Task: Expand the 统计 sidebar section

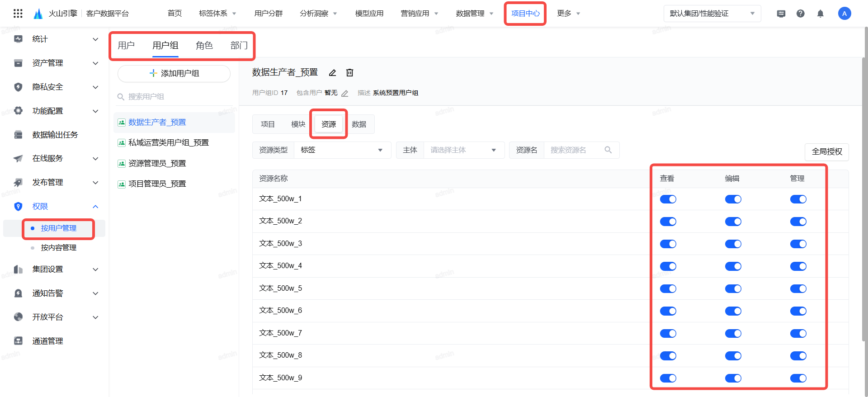Action: pyautogui.click(x=95, y=39)
